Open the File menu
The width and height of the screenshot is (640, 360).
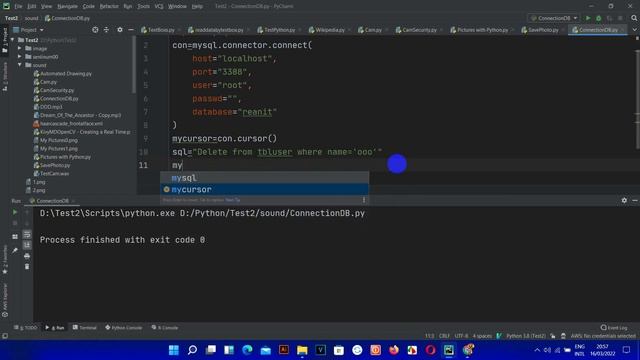click(18, 6)
